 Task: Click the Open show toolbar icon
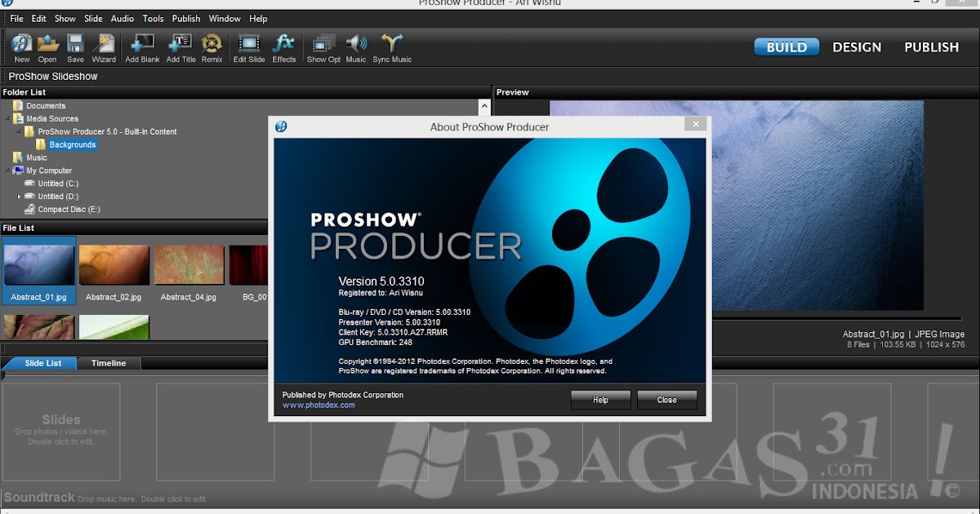(x=47, y=48)
